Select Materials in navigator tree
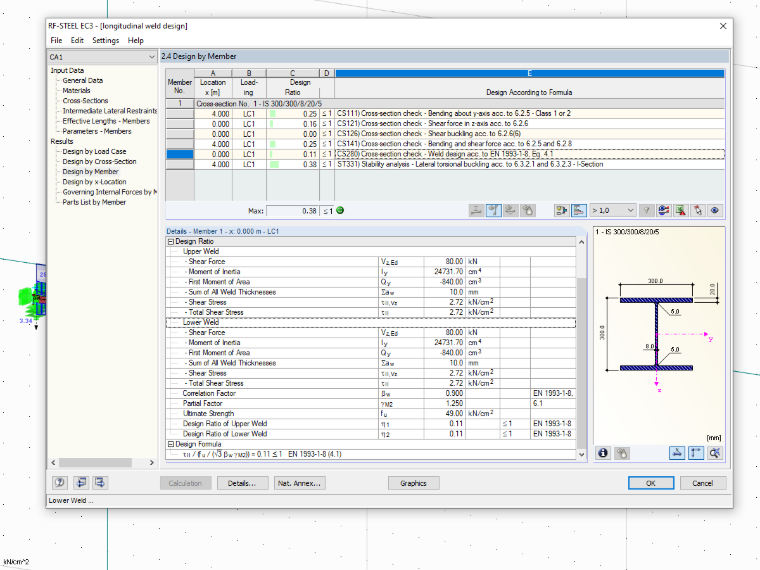This screenshot has width=760, height=570. click(x=76, y=91)
